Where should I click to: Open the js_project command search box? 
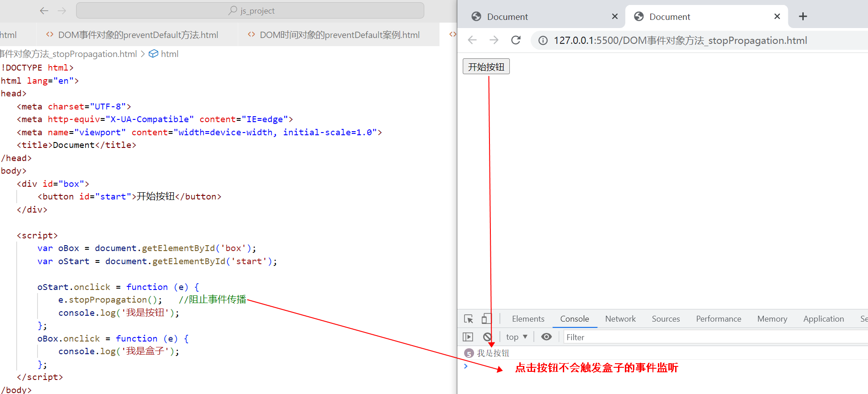250,10
